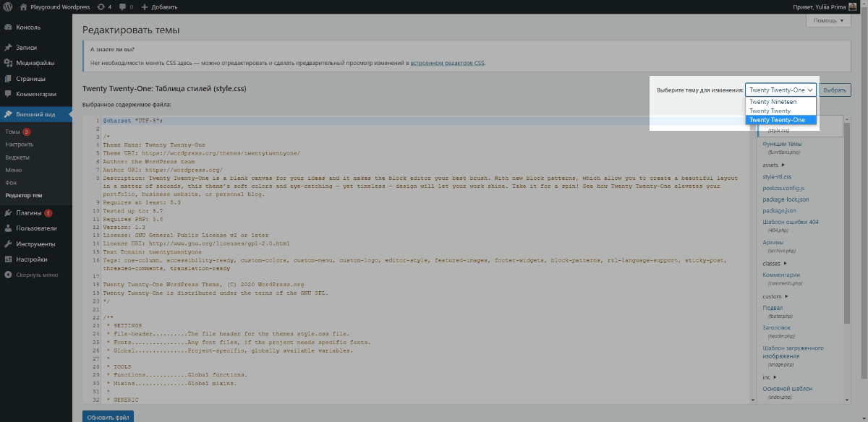Expand the assets folder
868x422 pixels.
(773, 165)
